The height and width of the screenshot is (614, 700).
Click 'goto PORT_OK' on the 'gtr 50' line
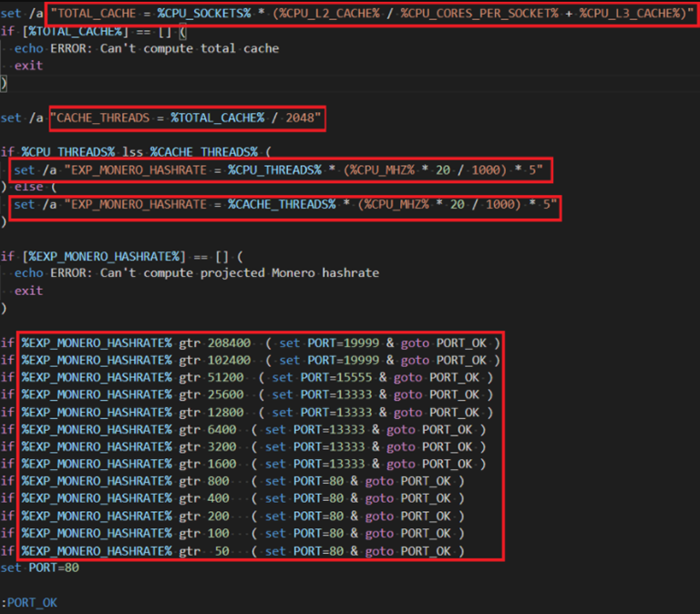tap(408, 551)
